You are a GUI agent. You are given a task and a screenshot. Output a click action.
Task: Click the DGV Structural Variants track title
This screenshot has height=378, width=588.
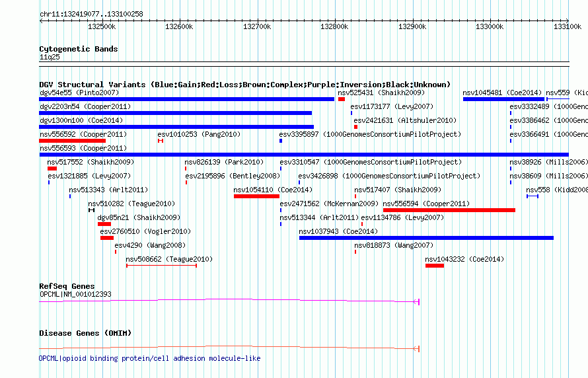click(x=245, y=85)
